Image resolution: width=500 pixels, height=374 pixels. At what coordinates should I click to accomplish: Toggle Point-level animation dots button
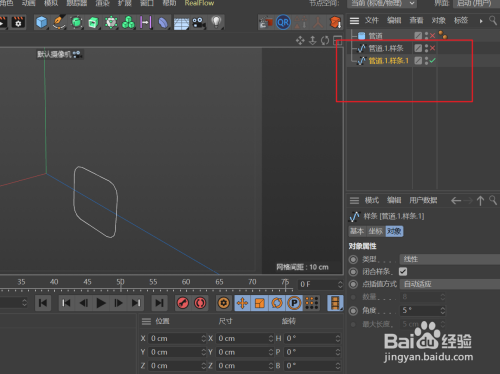point(312,303)
